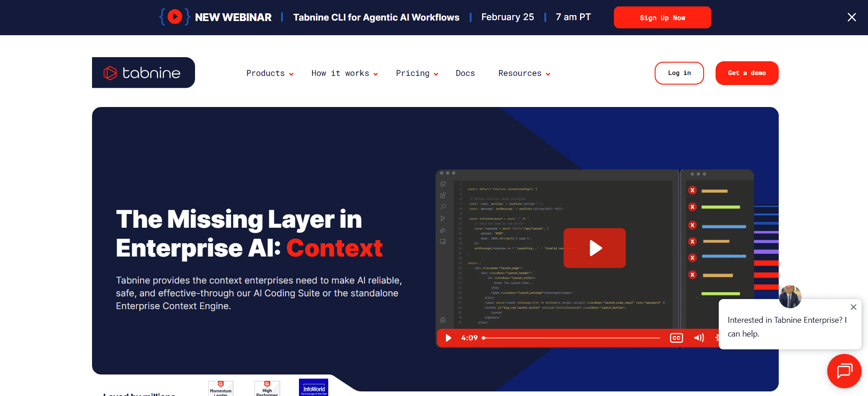The image size is (868, 396).
Task: Toggle closed captions on the video
Action: (x=677, y=338)
